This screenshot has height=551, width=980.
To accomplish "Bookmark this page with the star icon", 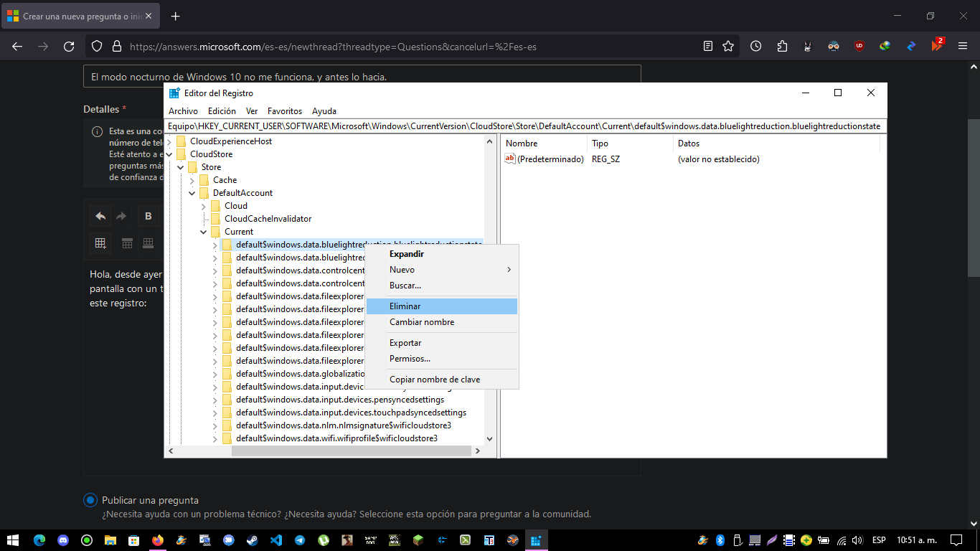I will coord(728,46).
